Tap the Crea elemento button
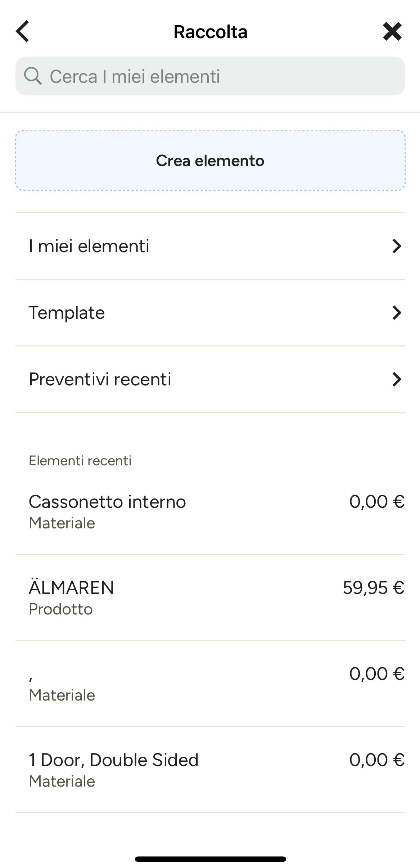The height and width of the screenshot is (868, 420). point(210,160)
